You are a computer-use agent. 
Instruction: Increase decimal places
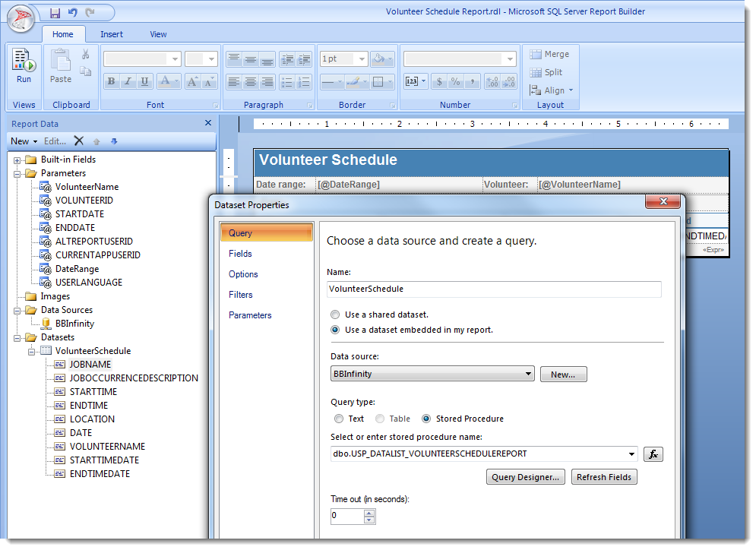pyautogui.click(x=492, y=81)
